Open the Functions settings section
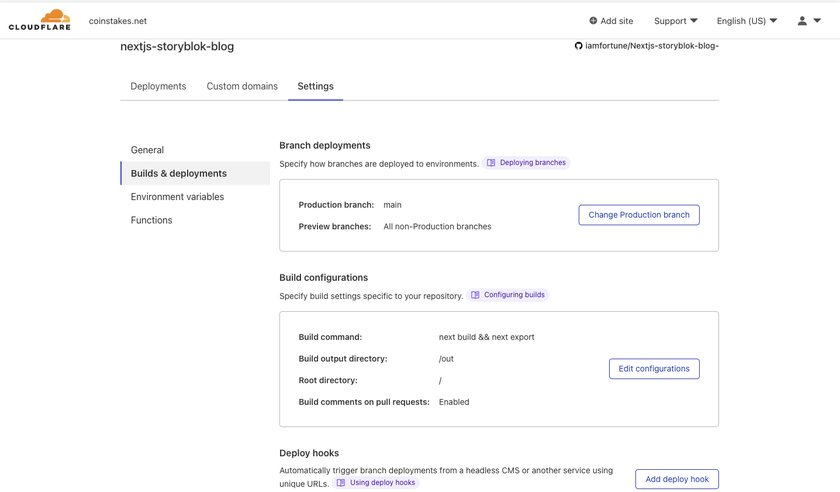 pos(152,220)
